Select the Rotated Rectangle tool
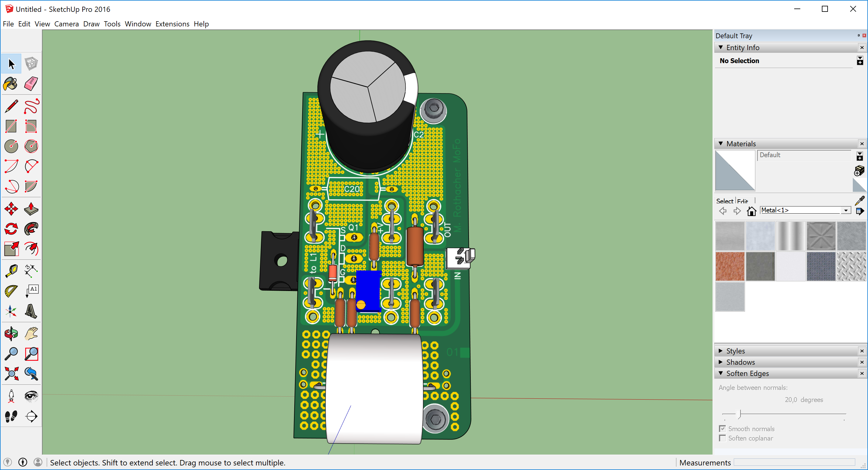Image resolution: width=868 pixels, height=470 pixels. point(31,127)
